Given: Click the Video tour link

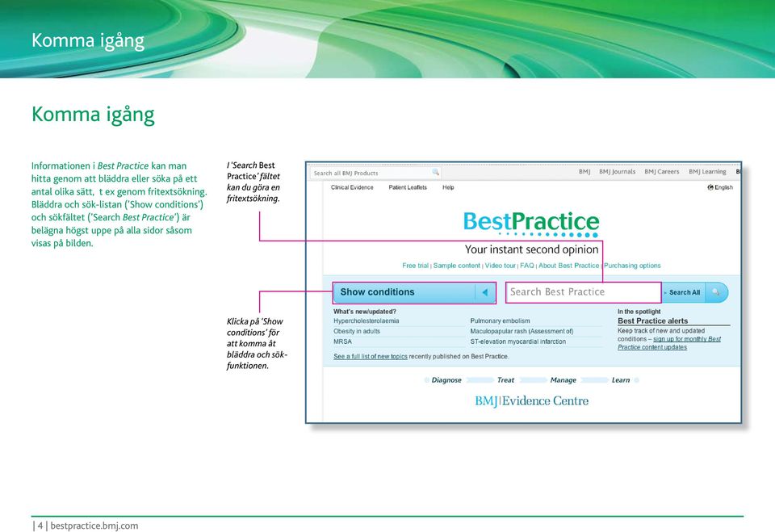Looking at the screenshot, I should click(500, 266).
